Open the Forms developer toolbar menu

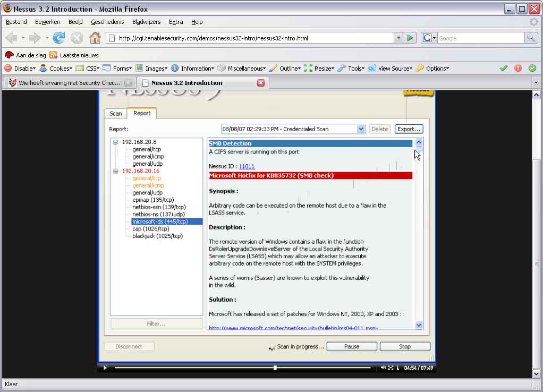click(117, 68)
